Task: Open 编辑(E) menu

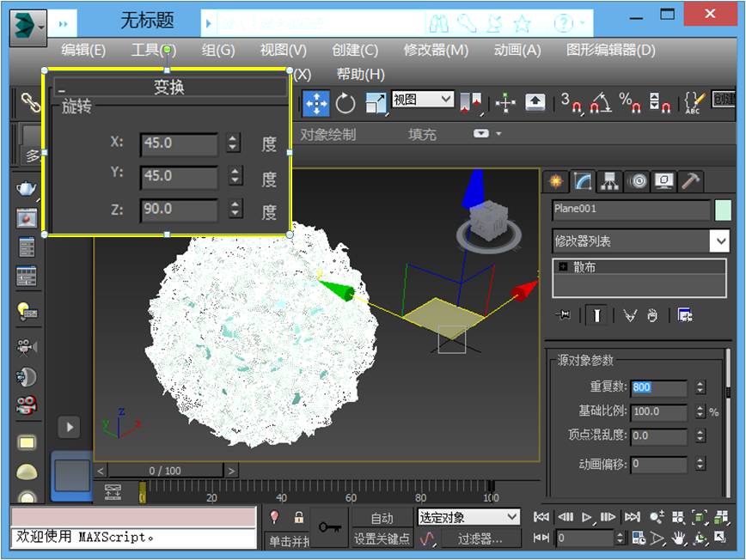Action: coord(83,50)
